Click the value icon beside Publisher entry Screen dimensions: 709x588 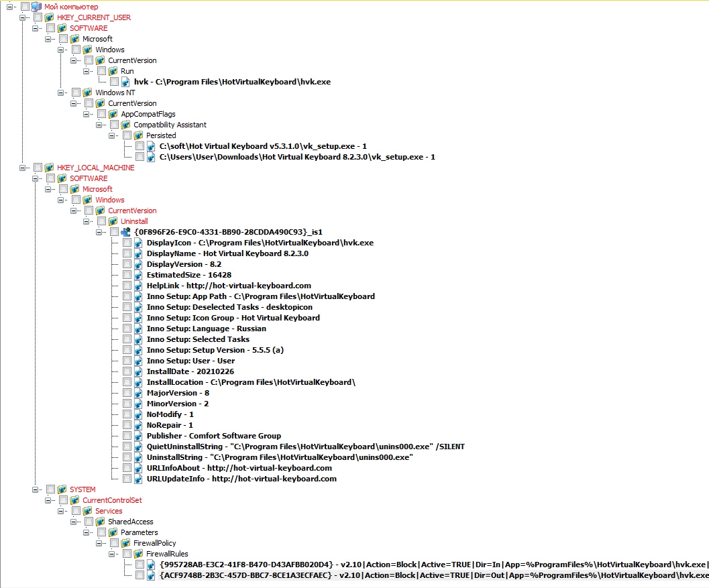tap(138, 436)
